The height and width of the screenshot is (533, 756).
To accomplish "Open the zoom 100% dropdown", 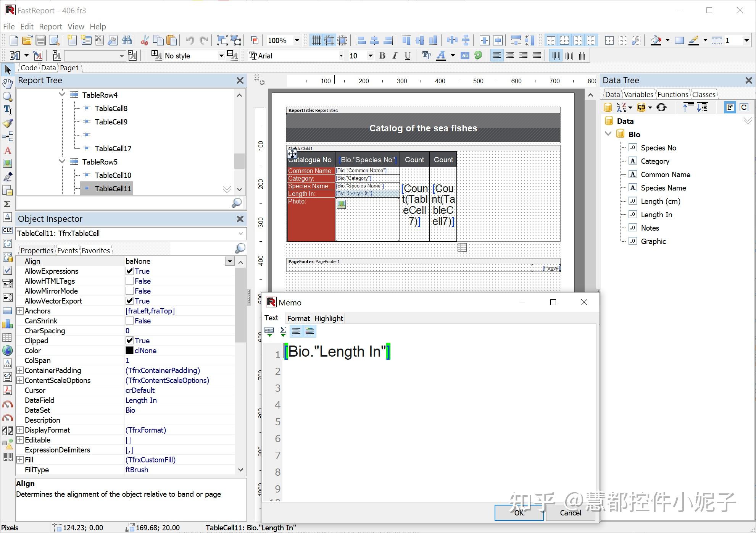I will [x=297, y=40].
